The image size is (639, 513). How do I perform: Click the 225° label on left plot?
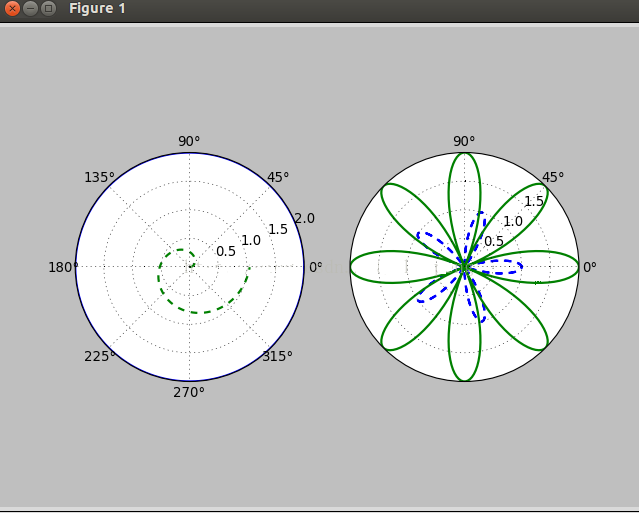[x=99, y=356]
